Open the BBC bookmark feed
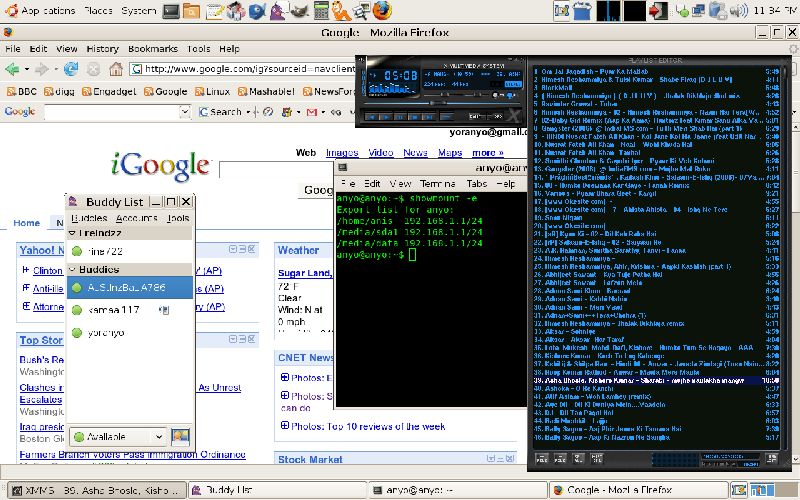This screenshot has height=500, width=800. [x=22, y=91]
